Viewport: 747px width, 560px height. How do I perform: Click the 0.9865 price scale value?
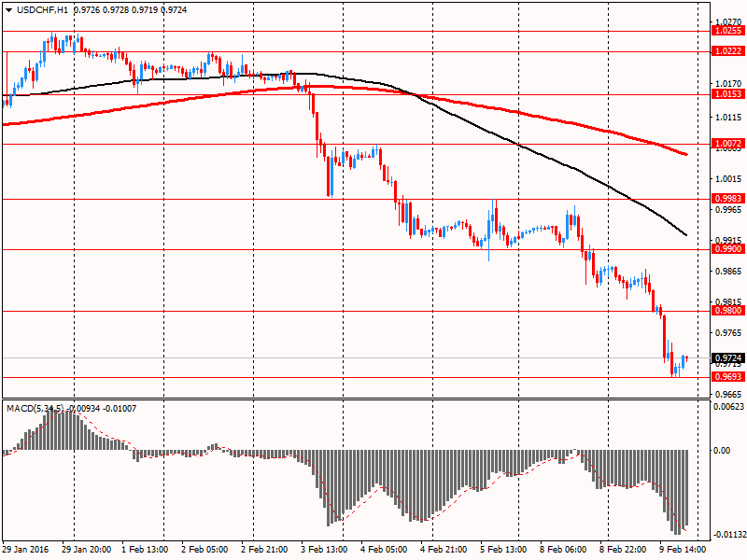pyautogui.click(x=728, y=271)
